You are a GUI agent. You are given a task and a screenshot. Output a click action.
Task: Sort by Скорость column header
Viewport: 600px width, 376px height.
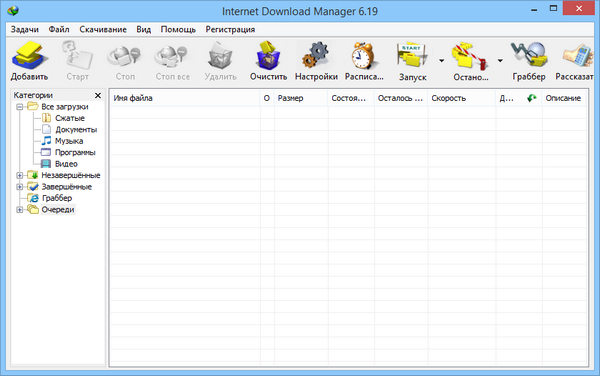click(462, 98)
